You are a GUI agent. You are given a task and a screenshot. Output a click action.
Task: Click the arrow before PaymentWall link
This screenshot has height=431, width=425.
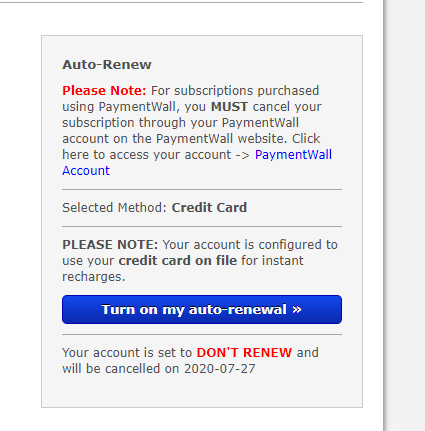[242, 155]
